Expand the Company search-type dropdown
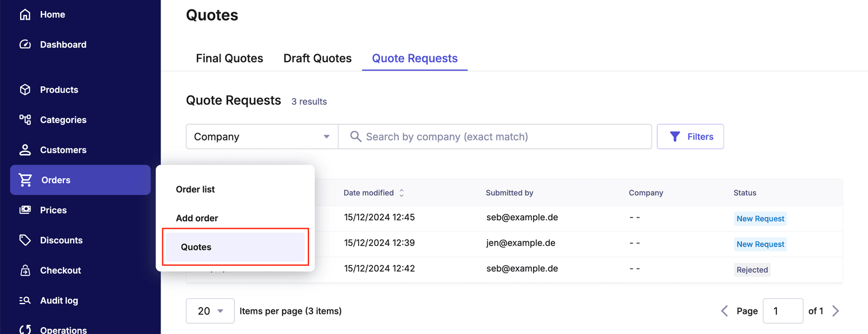 261,137
